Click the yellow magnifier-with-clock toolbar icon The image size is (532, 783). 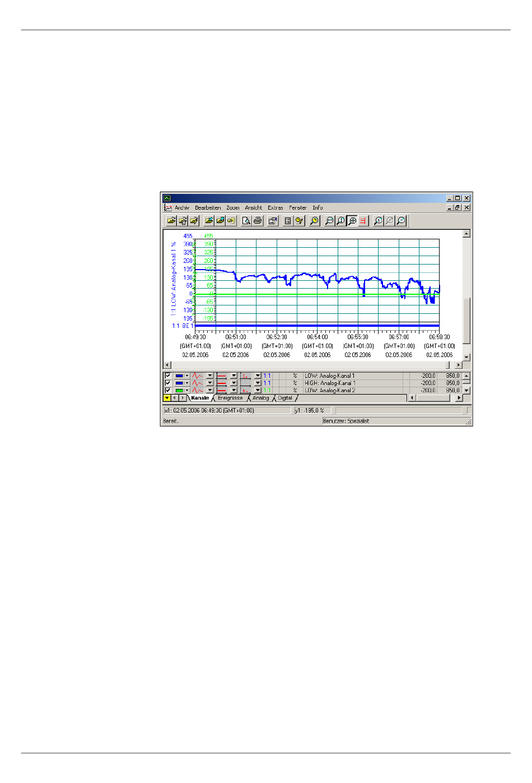tap(314, 221)
